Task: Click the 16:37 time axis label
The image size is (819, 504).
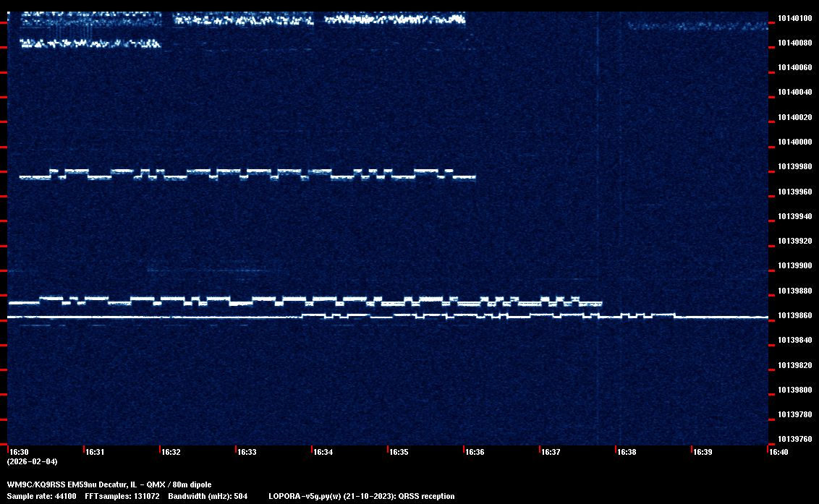Action: (x=551, y=452)
